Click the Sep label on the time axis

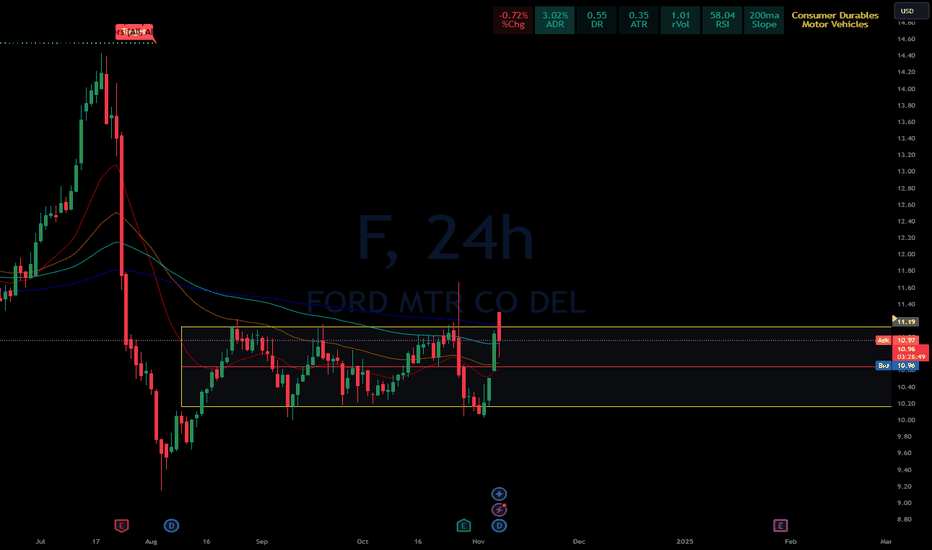(x=262, y=542)
